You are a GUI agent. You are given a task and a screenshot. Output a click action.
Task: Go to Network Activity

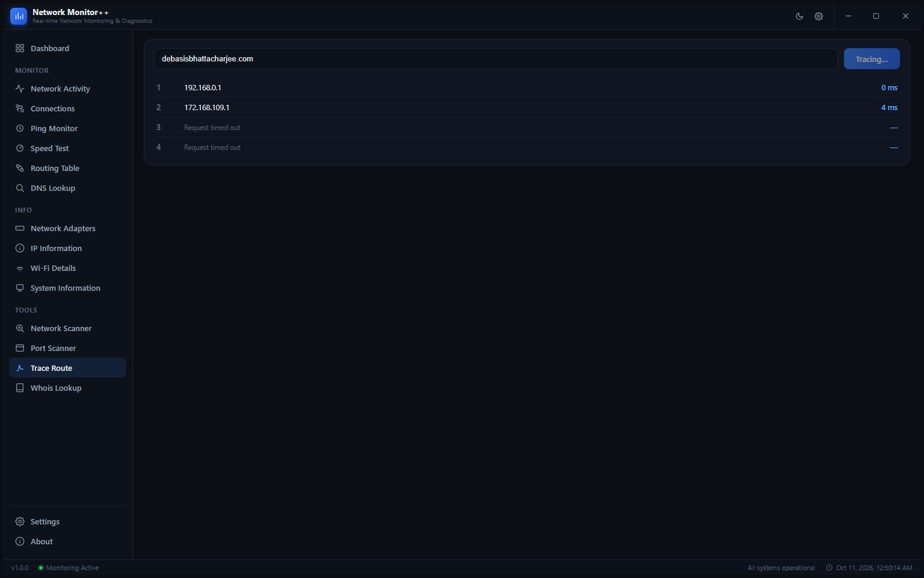point(67,89)
